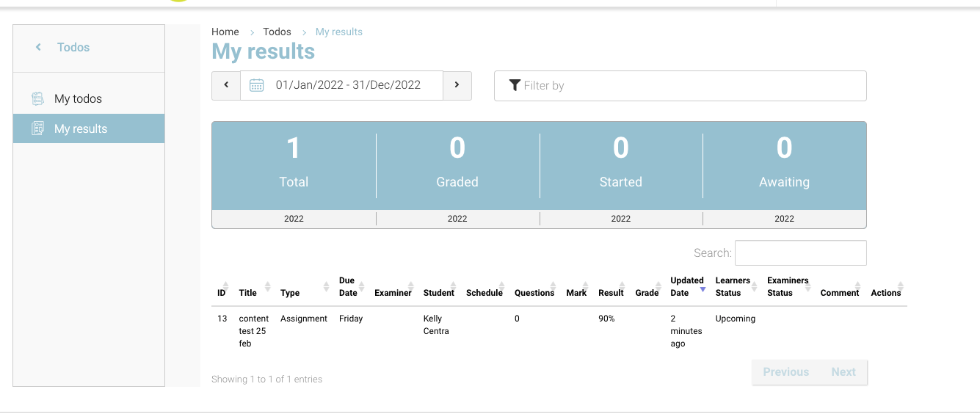Select My results in sidebar
This screenshot has width=980, height=414.
coord(81,128)
